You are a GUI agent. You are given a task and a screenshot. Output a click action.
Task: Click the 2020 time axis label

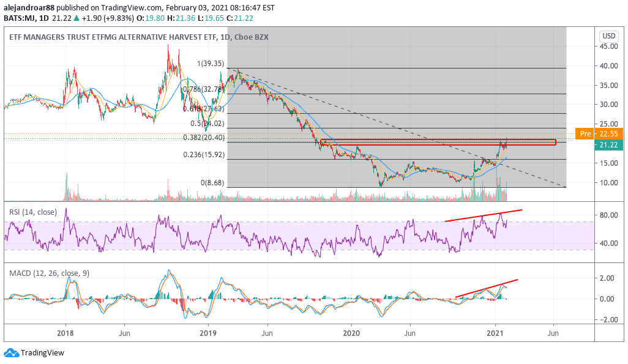click(x=352, y=333)
